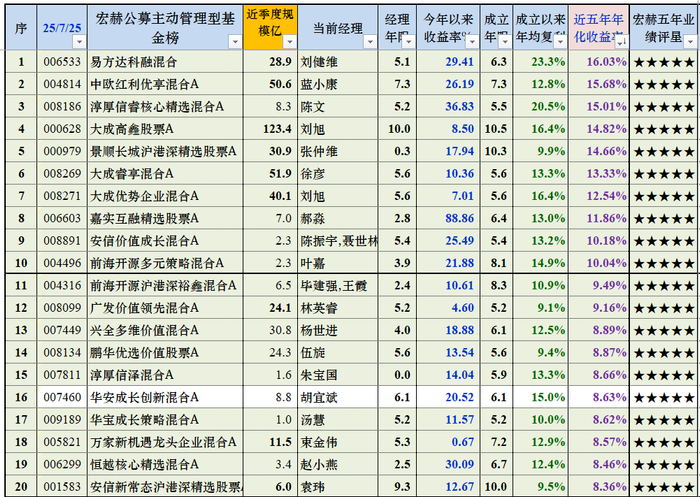Select fund name 淳厚信睿核心精选混合A
The height and width of the screenshot is (497, 700).
tap(157, 107)
